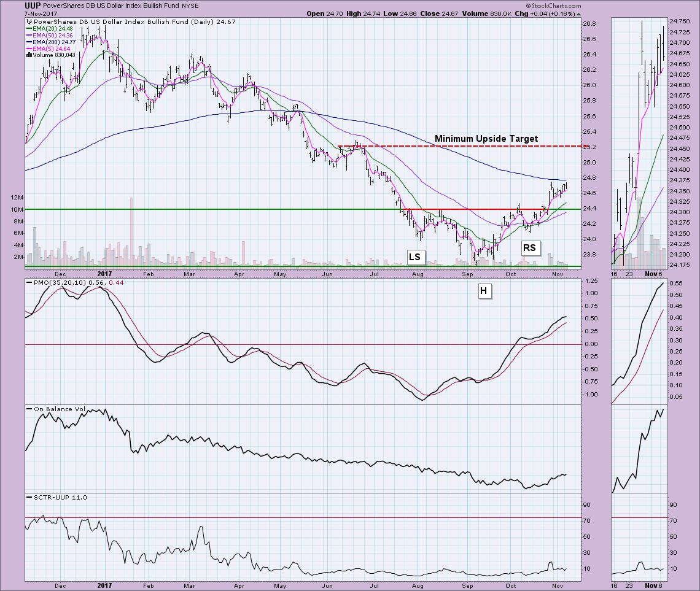Click the volume bars icon in legend
Image resolution: width=700 pixels, height=591 pixels.
[28, 55]
